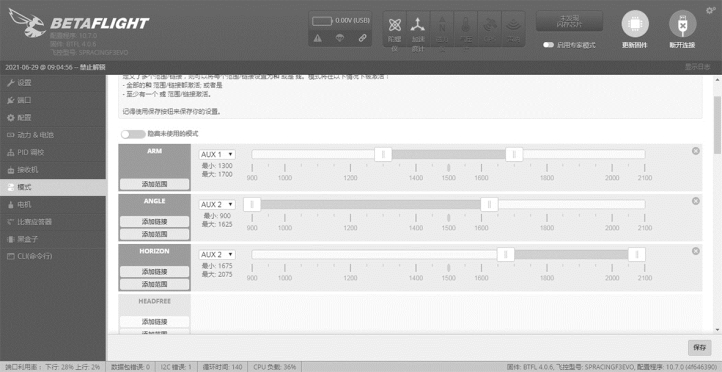The width and height of the screenshot is (722, 372).
Task: Click the HORIZON slider upper handle at 2075
Action: pos(637,255)
